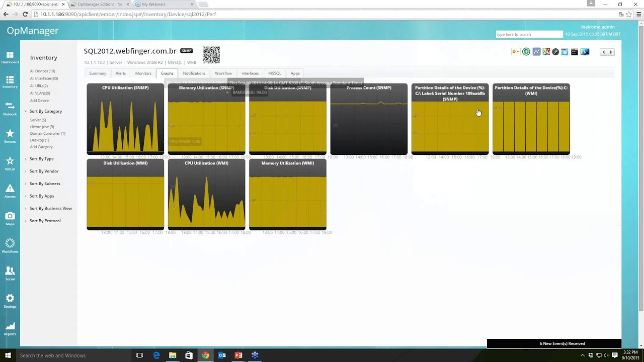The image size is (644, 362).
Task: Open the Reports sidebar section
Action: click(10, 328)
